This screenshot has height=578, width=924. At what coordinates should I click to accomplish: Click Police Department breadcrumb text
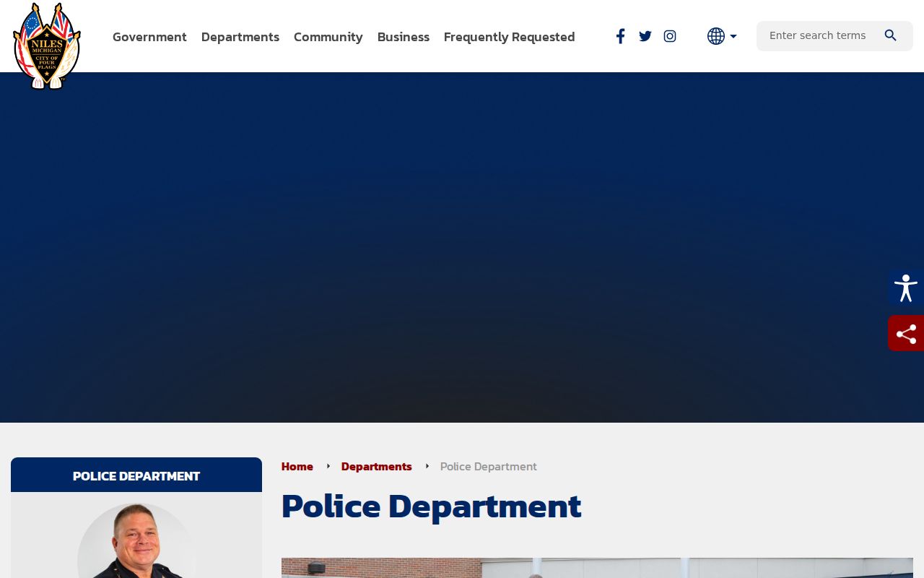pyautogui.click(x=489, y=467)
